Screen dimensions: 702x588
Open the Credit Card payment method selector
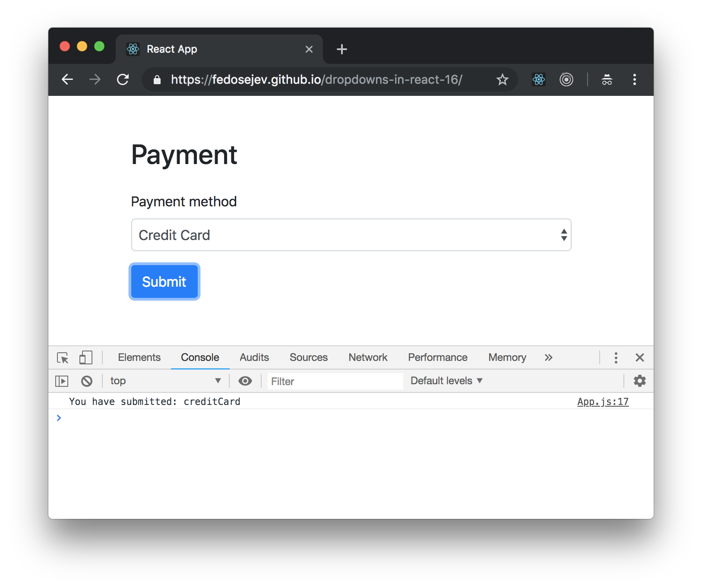pyautogui.click(x=351, y=235)
